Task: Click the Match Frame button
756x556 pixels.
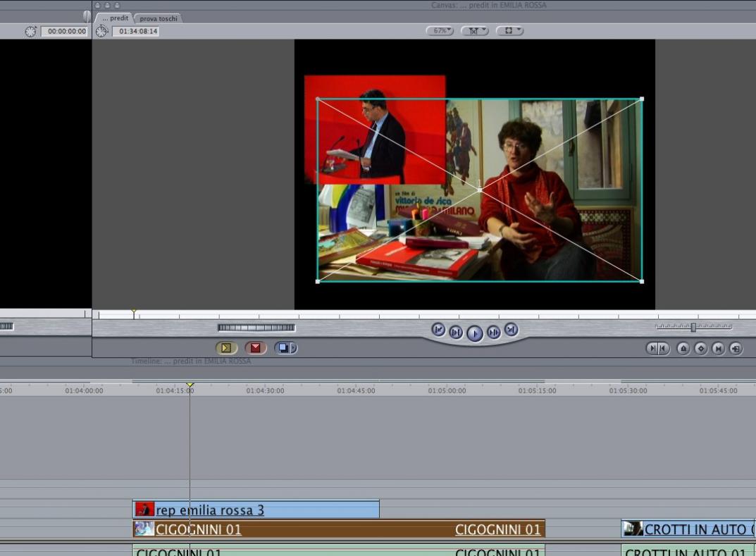Action: (x=736, y=349)
